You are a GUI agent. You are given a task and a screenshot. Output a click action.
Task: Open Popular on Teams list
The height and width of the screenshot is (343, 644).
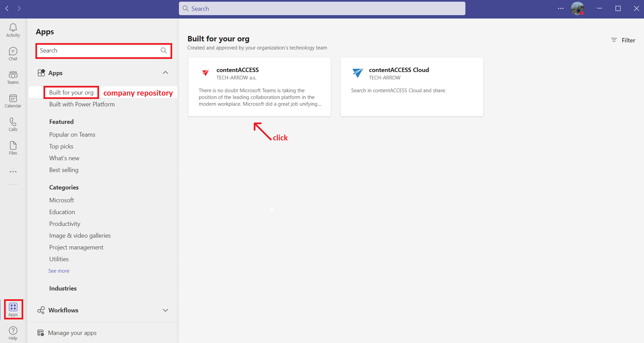72,135
